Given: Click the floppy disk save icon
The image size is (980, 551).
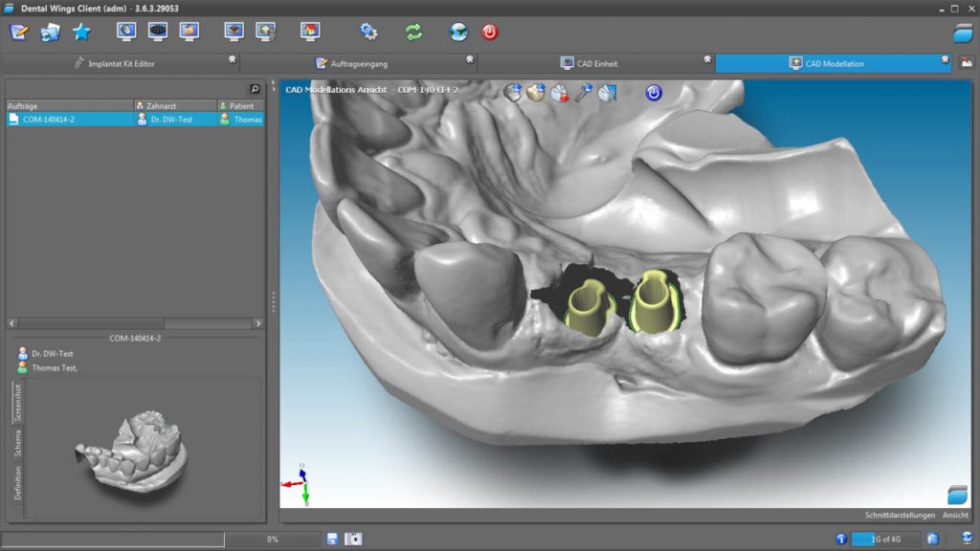Looking at the screenshot, I should coord(332,540).
